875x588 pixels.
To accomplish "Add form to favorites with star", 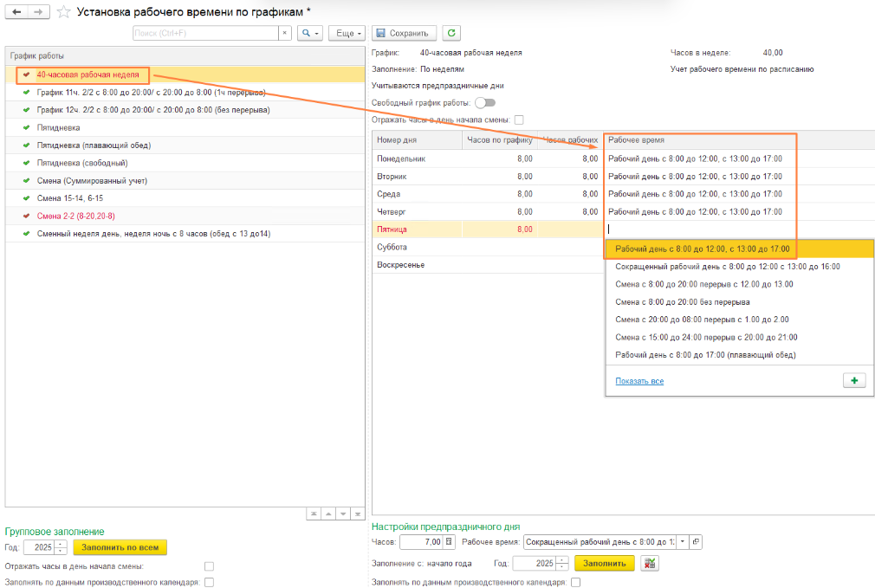I will click(63, 12).
